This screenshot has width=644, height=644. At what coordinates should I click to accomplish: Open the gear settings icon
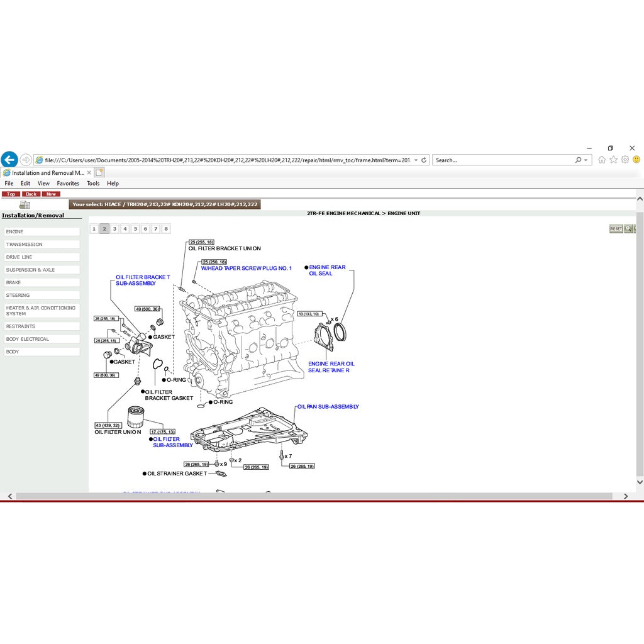pos(625,160)
